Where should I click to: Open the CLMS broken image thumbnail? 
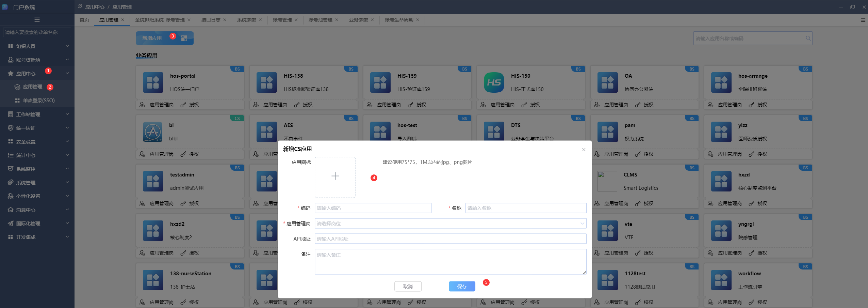click(607, 181)
